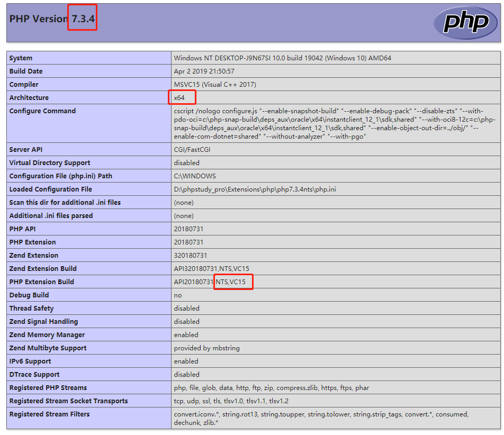Click the Registered Stream Filters label
Screen dimensions: 504x435
point(49,414)
